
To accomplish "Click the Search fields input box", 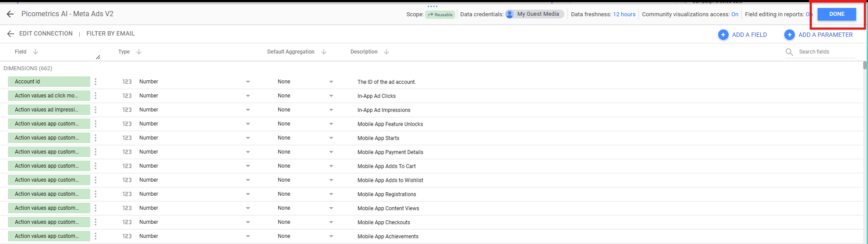I will click(x=825, y=52).
